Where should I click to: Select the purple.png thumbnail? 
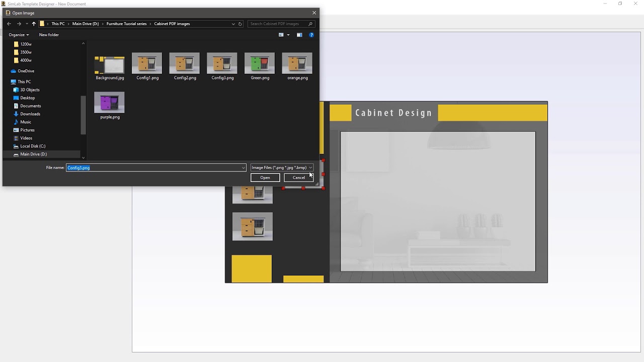coord(110,105)
